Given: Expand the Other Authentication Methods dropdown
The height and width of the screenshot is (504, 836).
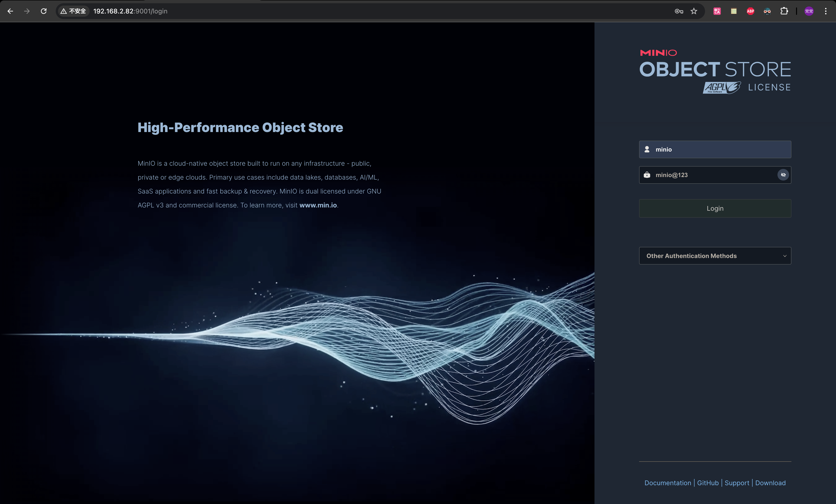Looking at the screenshot, I should (x=715, y=256).
